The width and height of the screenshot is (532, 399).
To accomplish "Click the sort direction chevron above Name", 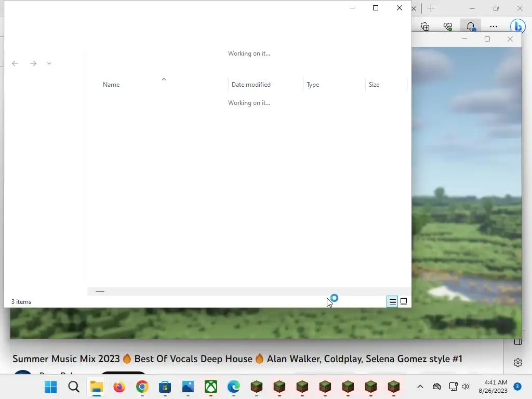I will click(x=164, y=79).
